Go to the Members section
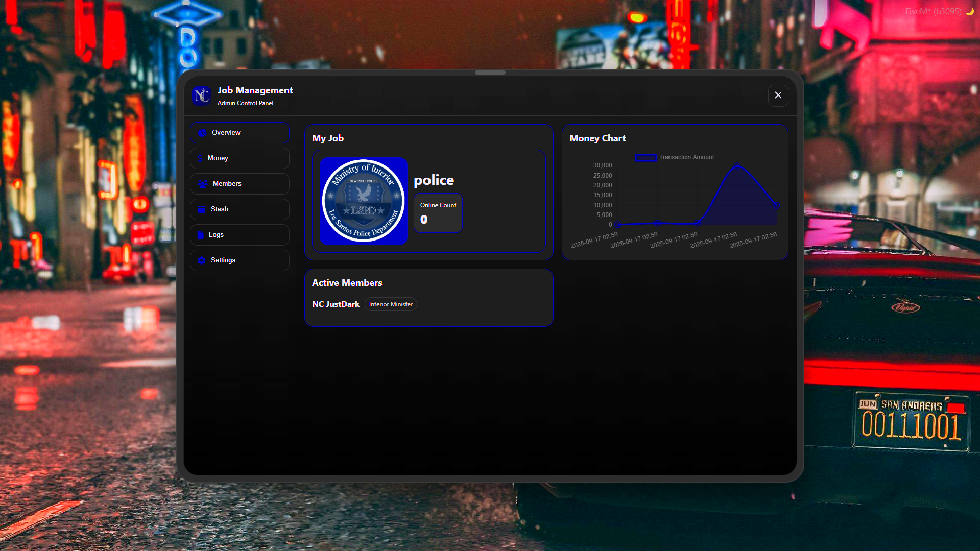Image resolution: width=980 pixels, height=551 pixels. [x=240, y=184]
